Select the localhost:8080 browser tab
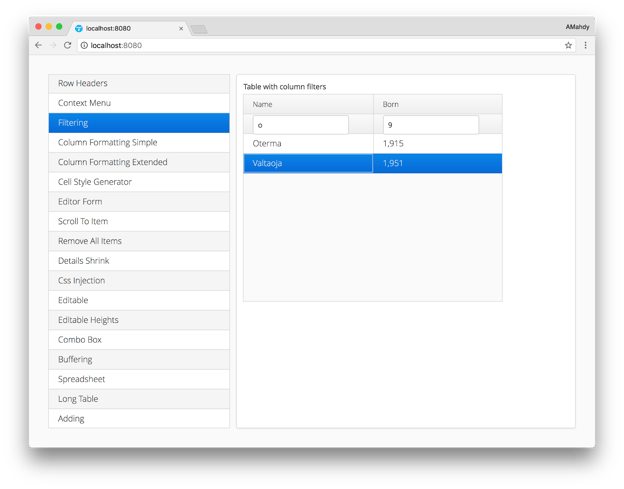This screenshot has height=489, width=624. 129,28
